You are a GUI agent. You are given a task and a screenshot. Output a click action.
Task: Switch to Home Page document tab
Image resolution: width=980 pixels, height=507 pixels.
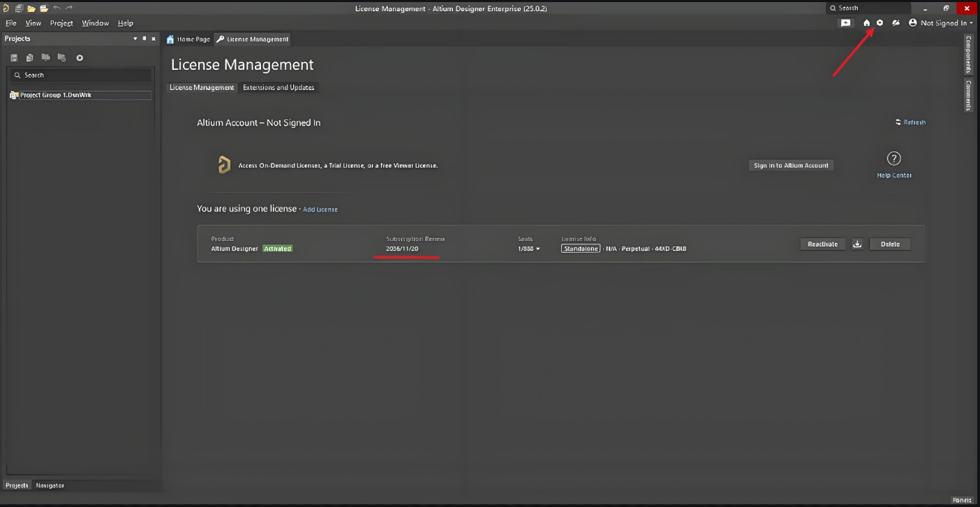(188, 39)
